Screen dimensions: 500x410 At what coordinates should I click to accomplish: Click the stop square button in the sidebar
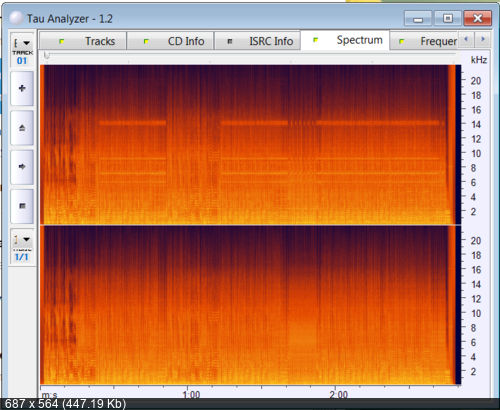tap(22, 206)
